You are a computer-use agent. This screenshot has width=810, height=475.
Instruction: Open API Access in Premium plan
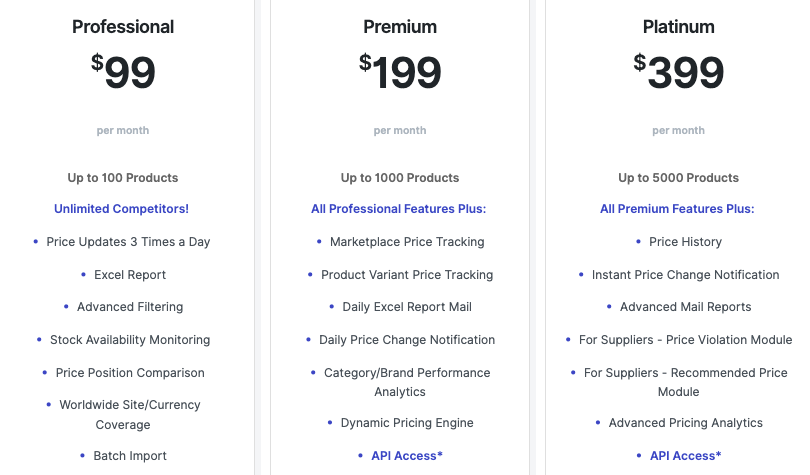pyautogui.click(x=407, y=456)
